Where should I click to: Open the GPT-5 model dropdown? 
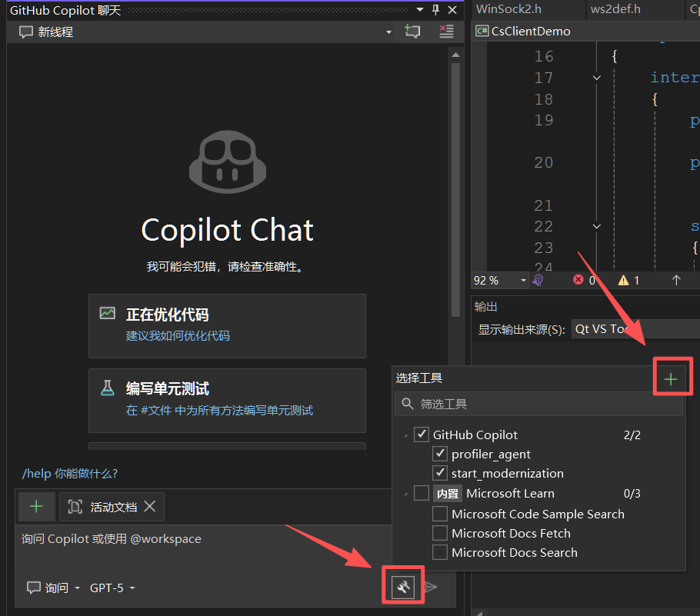[132, 588]
